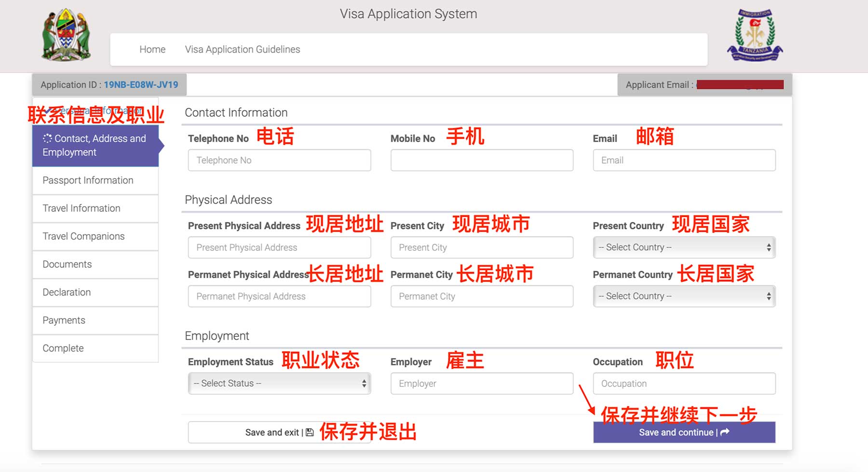Open the Permanet Country dropdown
The width and height of the screenshot is (868, 472).
point(684,296)
